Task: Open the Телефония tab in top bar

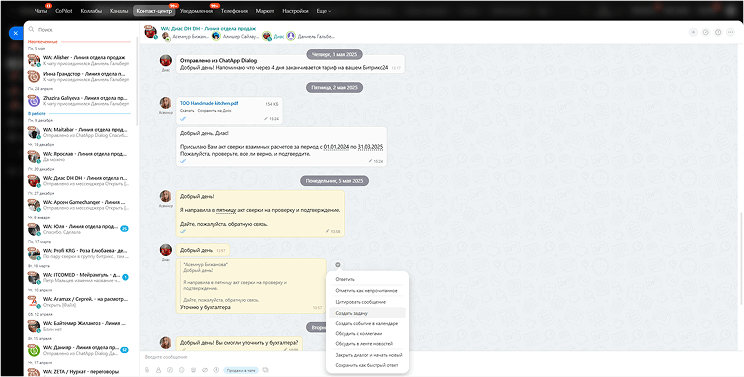Action: tap(234, 11)
